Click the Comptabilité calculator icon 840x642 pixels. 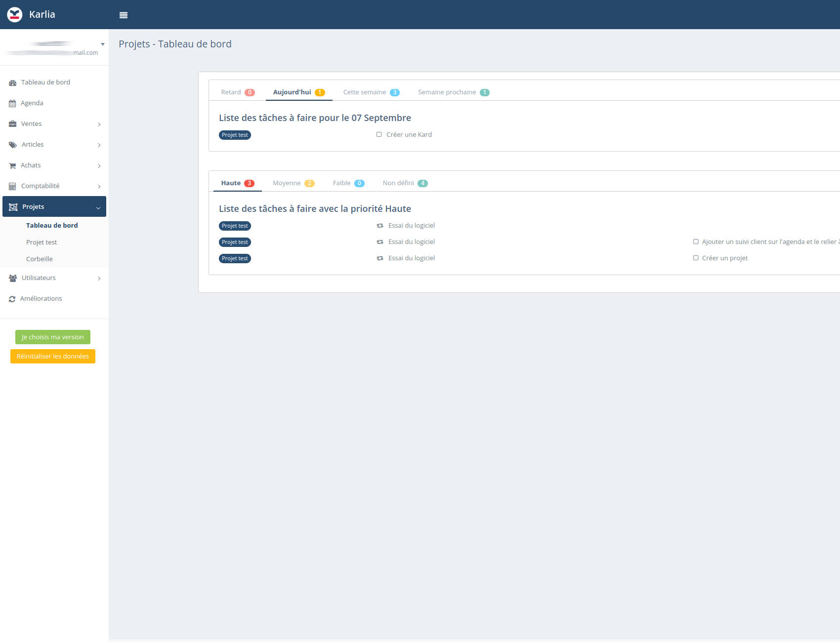click(12, 187)
